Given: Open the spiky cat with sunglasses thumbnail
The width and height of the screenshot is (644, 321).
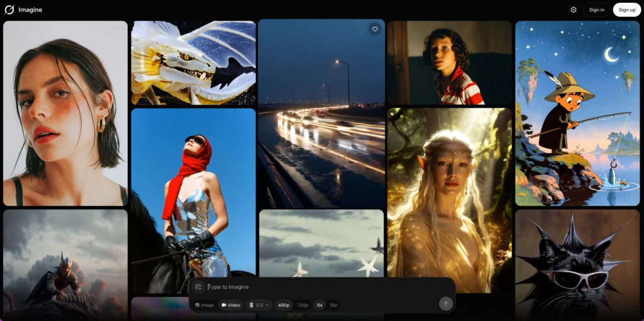Looking at the screenshot, I should (577, 265).
